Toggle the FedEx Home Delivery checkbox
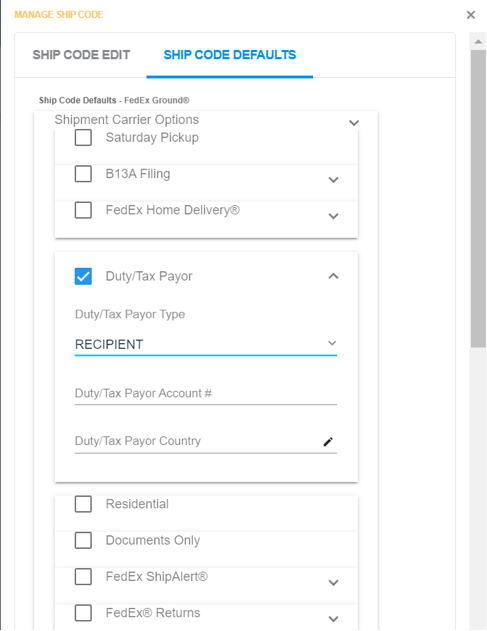 click(x=83, y=210)
